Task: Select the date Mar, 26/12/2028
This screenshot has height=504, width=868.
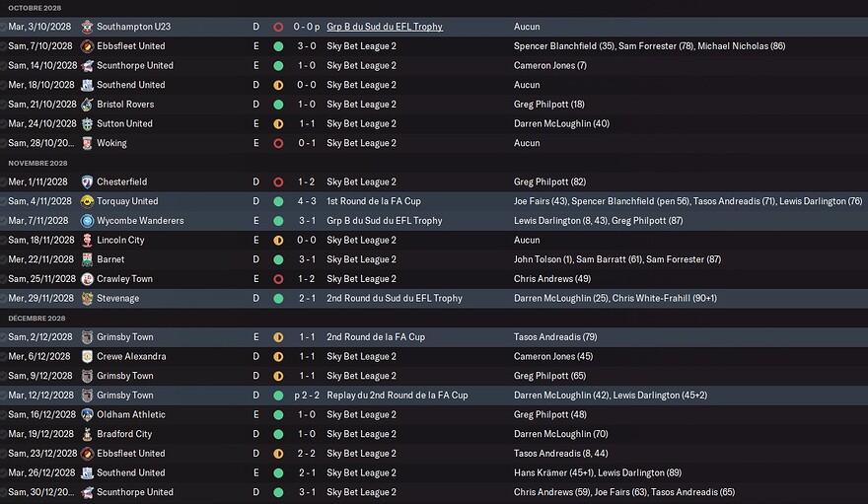Action: click(41, 471)
